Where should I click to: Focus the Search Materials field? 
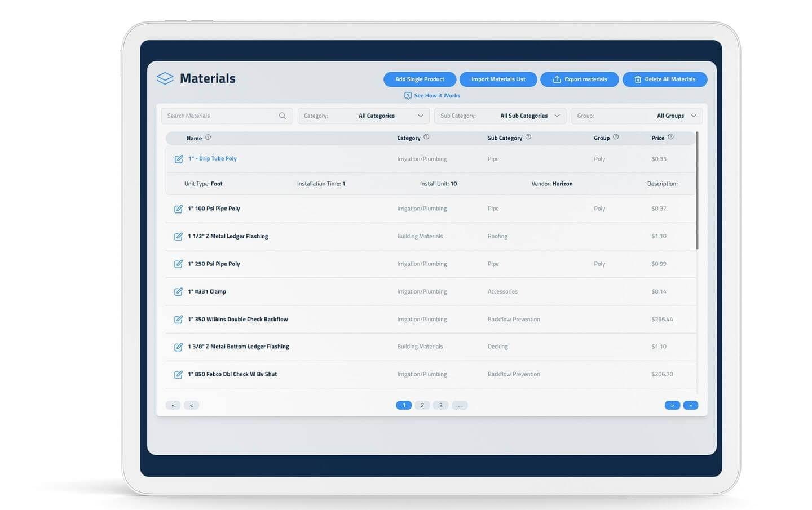point(220,116)
